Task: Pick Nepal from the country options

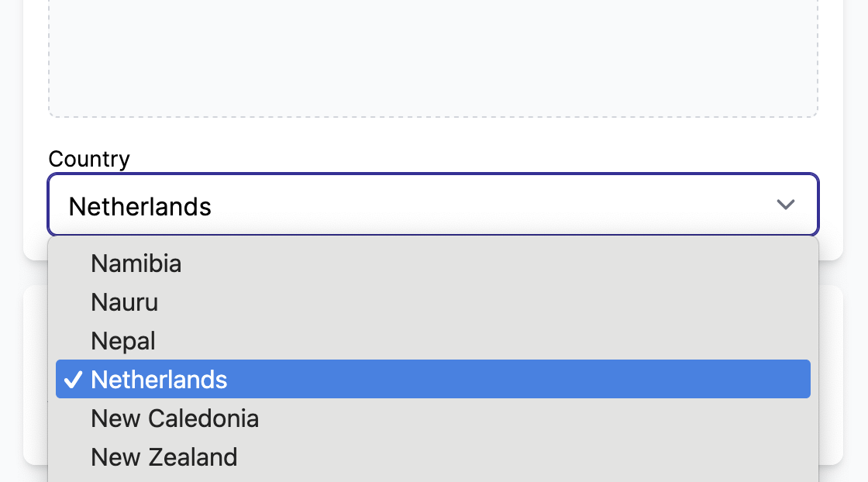Action: pyautogui.click(x=123, y=341)
